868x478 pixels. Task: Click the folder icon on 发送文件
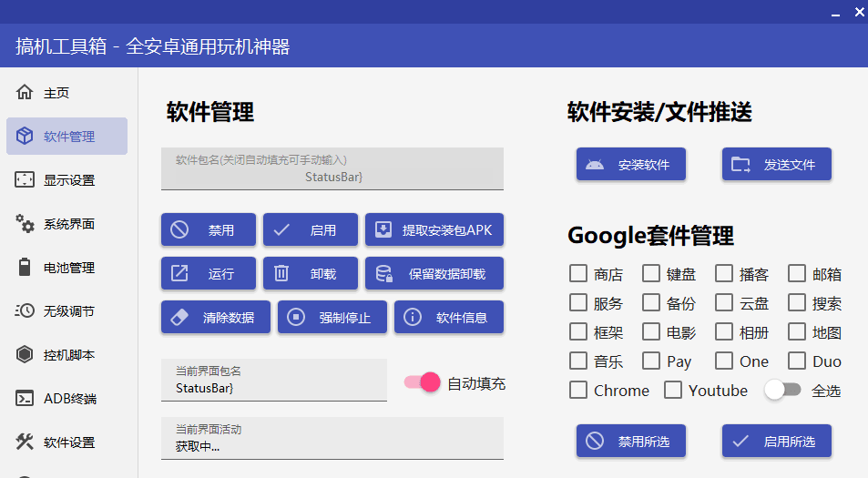[740, 165]
